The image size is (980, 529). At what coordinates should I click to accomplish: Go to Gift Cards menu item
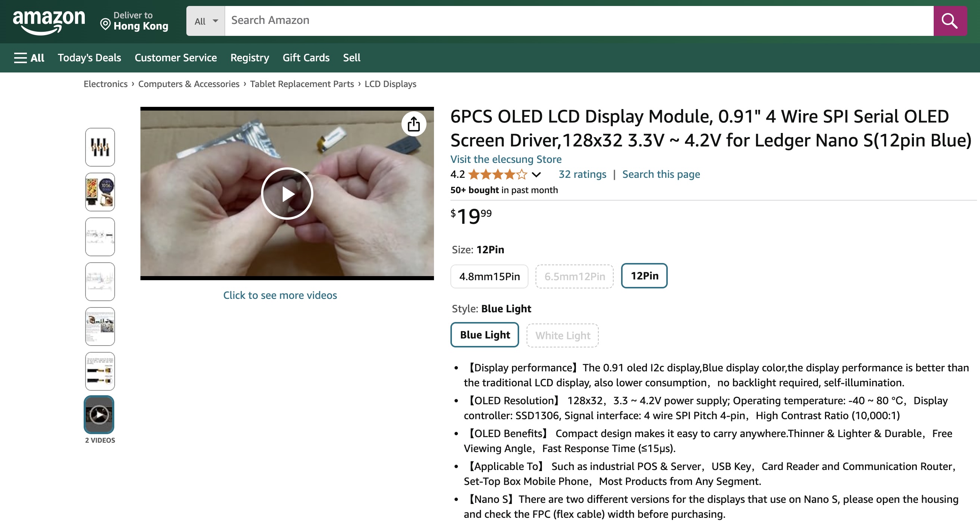click(x=306, y=58)
